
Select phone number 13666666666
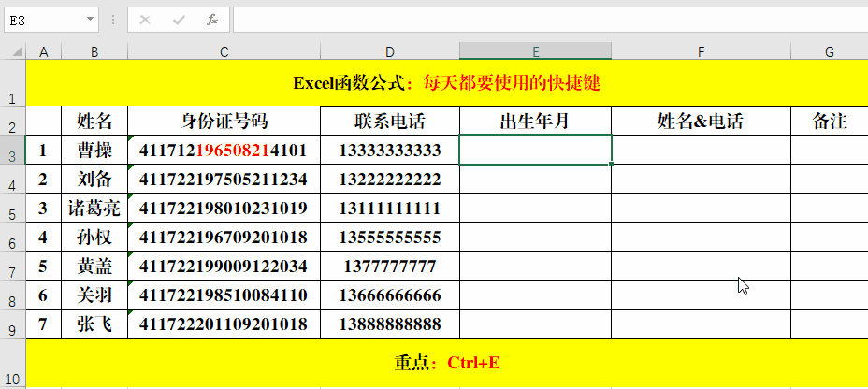[x=390, y=295]
